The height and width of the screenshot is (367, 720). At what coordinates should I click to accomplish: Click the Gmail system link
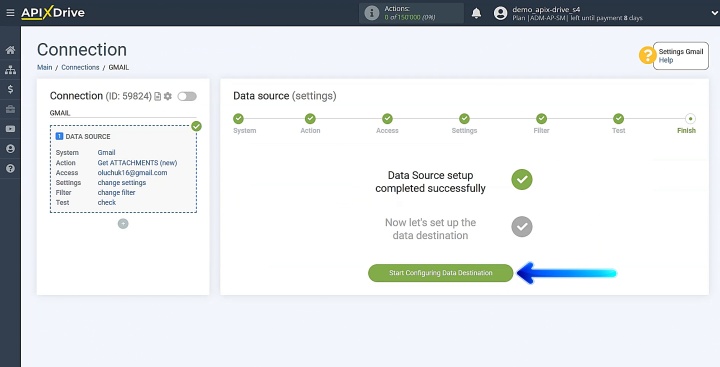click(107, 152)
